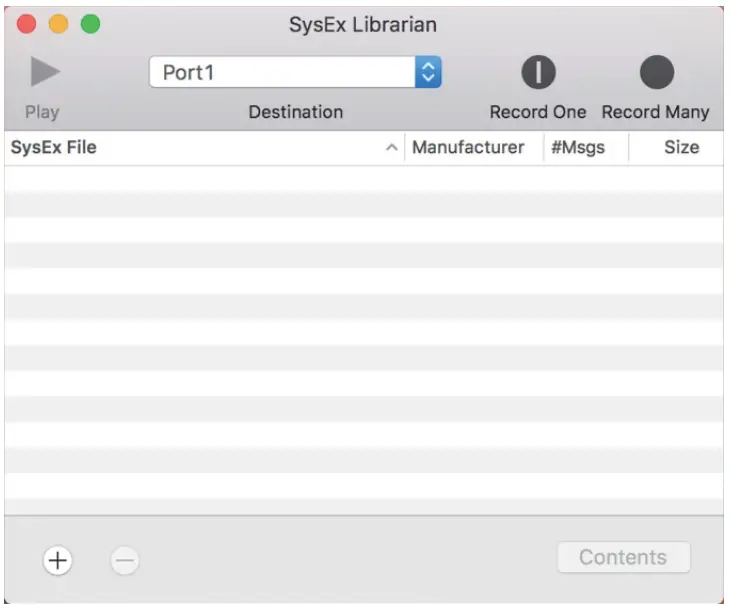Click the Record Many circle icon

click(656, 72)
